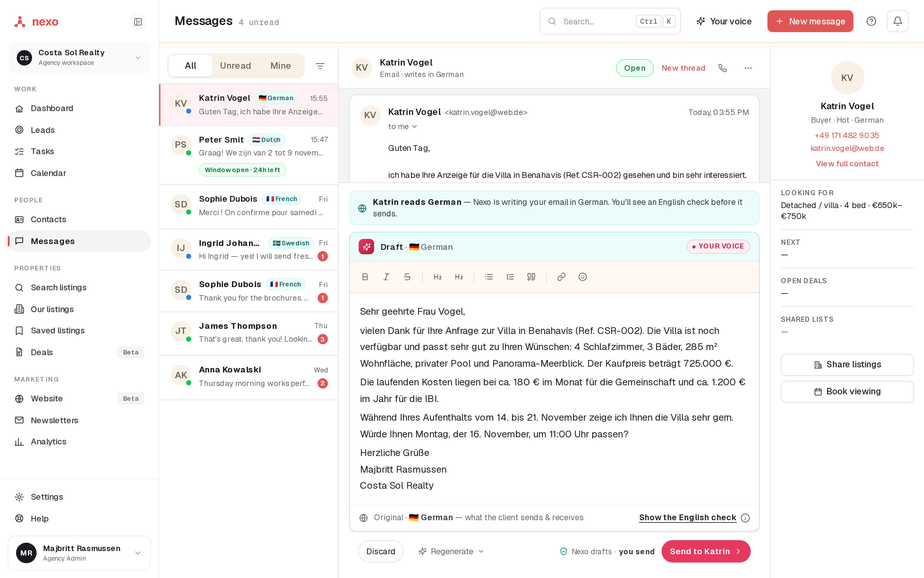Viewport: 924px width, 578px height.
Task: Insert a link in the draft
Action: (x=561, y=277)
